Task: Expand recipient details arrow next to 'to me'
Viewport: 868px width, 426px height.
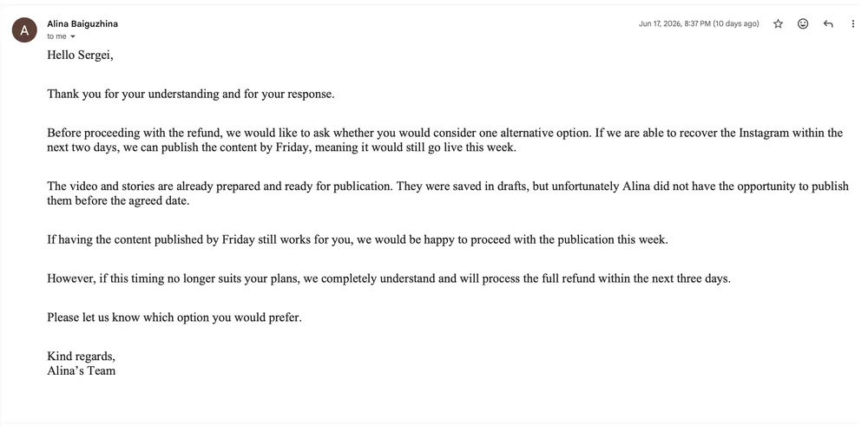Action: click(x=73, y=36)
